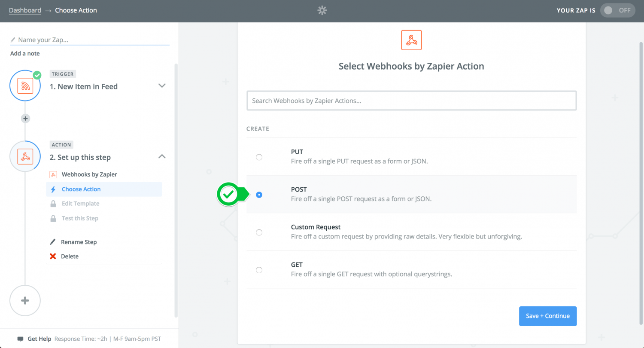Click the pencil icon next to Rename Step
The image size is (644, 348).
coord(53,242)
